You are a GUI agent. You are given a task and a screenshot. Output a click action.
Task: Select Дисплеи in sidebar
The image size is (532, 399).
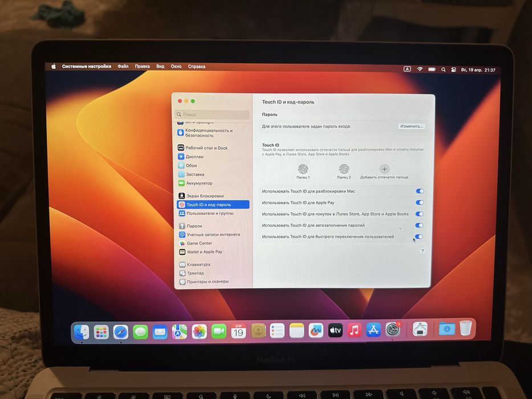click(213, 157)
